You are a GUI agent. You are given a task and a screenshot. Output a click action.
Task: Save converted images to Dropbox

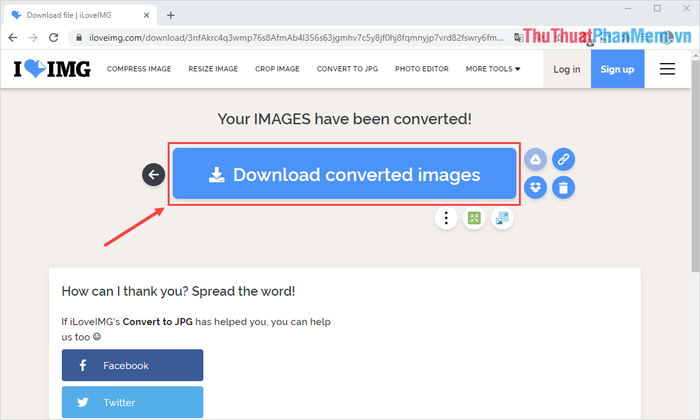pos(536,187)
